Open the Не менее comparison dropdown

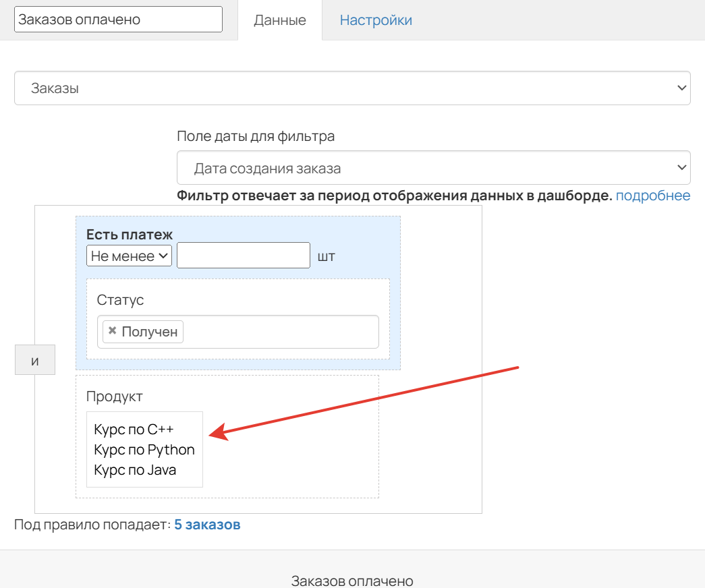129,255
